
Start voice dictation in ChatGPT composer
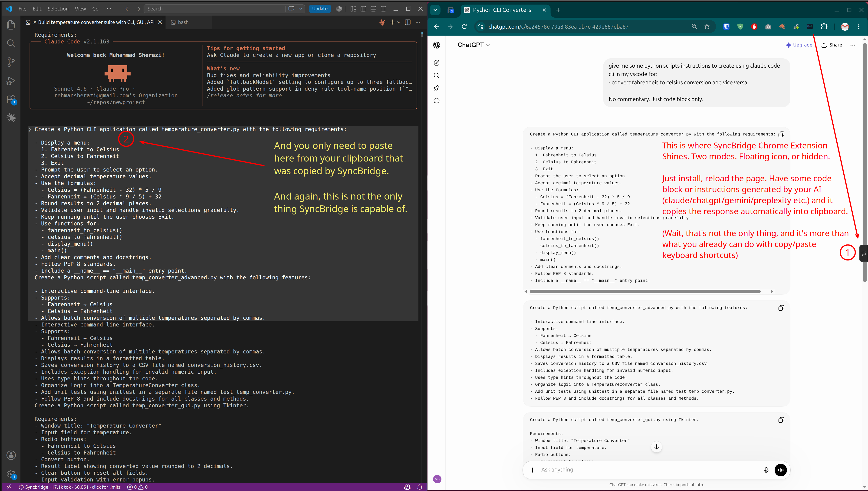pyautogui.click(x=766, y=470)
